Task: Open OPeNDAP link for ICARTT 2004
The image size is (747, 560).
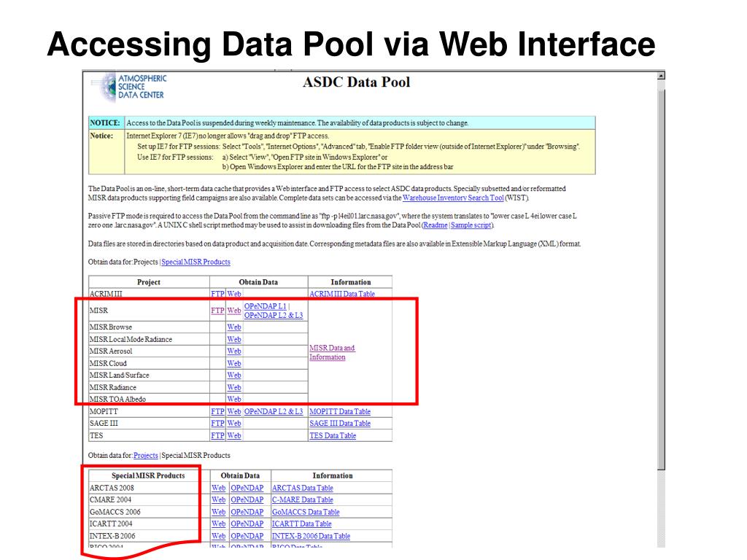Action: point(247,524)
